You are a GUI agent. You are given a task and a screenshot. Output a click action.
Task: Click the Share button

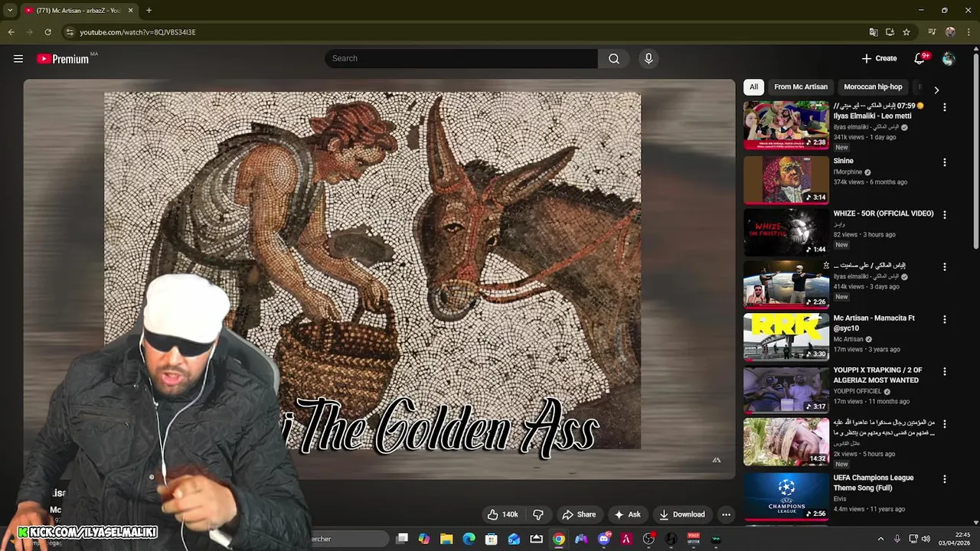[579, 514]
